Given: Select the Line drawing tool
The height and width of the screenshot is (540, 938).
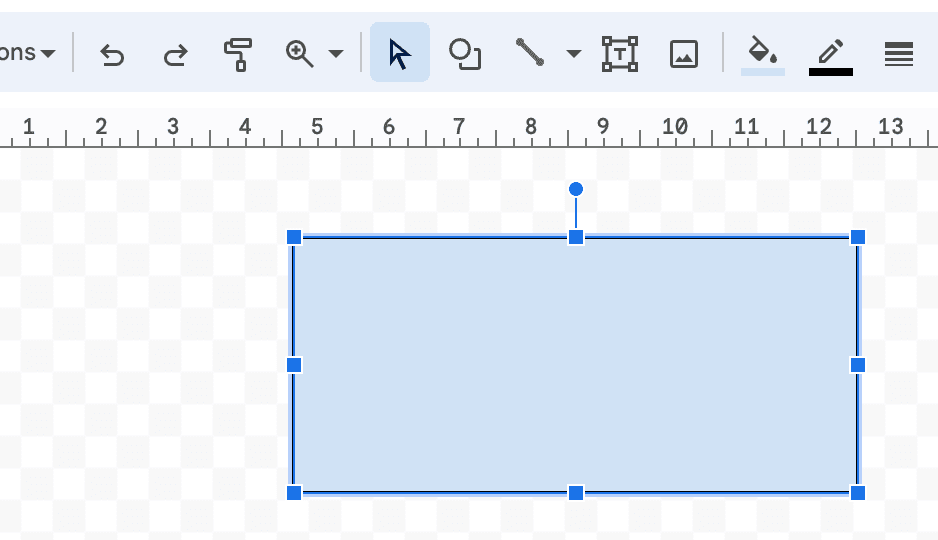Looking at the screenshot, I should pos(530,52).
